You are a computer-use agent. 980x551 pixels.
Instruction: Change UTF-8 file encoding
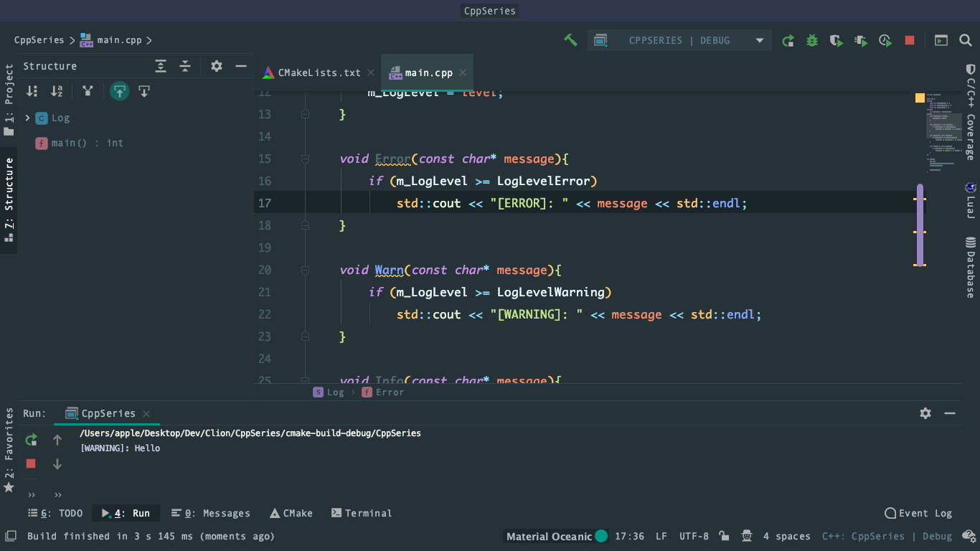tap(694, 536)
